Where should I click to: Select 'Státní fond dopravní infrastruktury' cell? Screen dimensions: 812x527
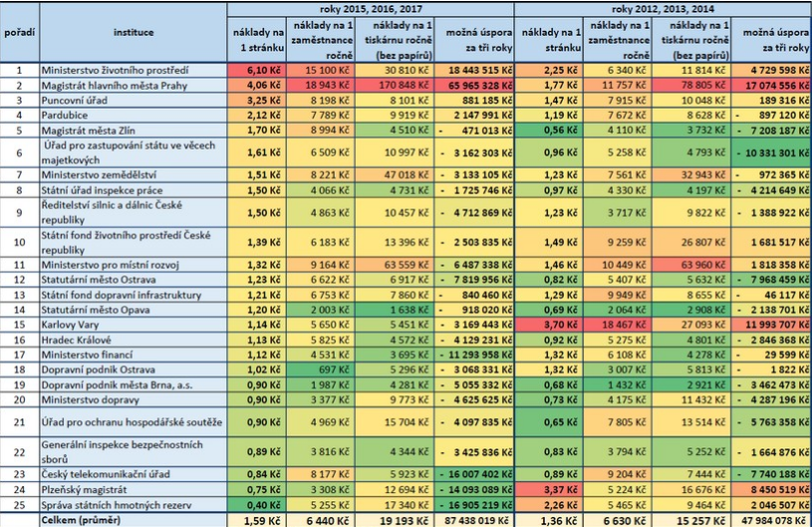(x=134, y=295)
